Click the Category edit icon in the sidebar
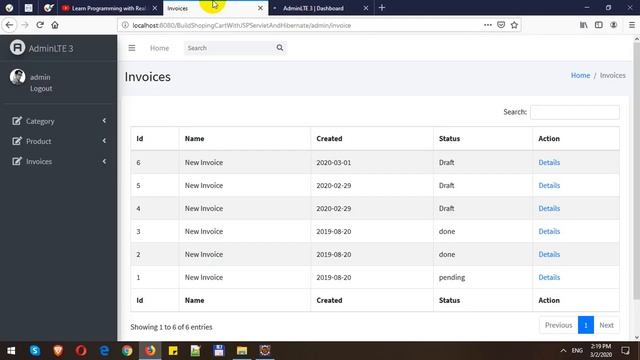 (x=17, y=121)
